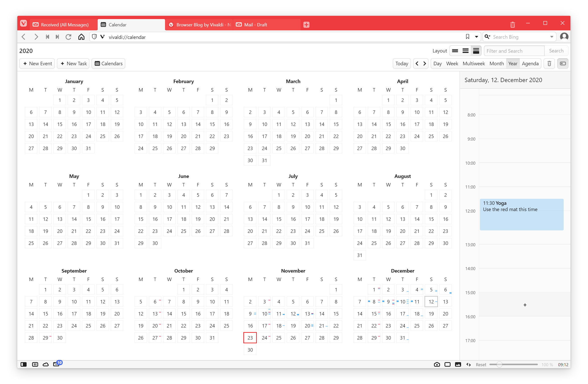Image resolution: width=588 pixels, height=384 pixels.
Task: Expand the Filter and Search dropdown
Action: tap(513, 50)
